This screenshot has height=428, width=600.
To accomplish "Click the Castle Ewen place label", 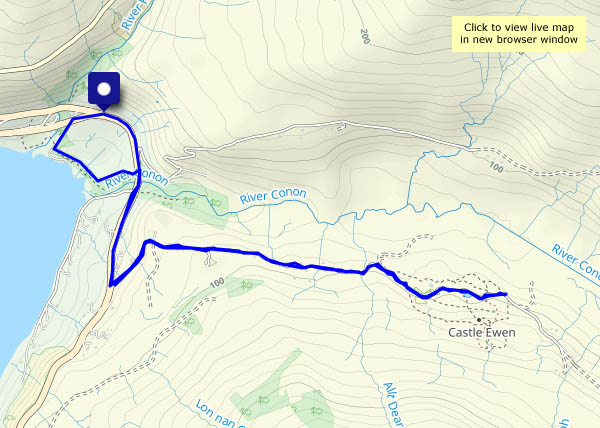I will coord(482,332).
